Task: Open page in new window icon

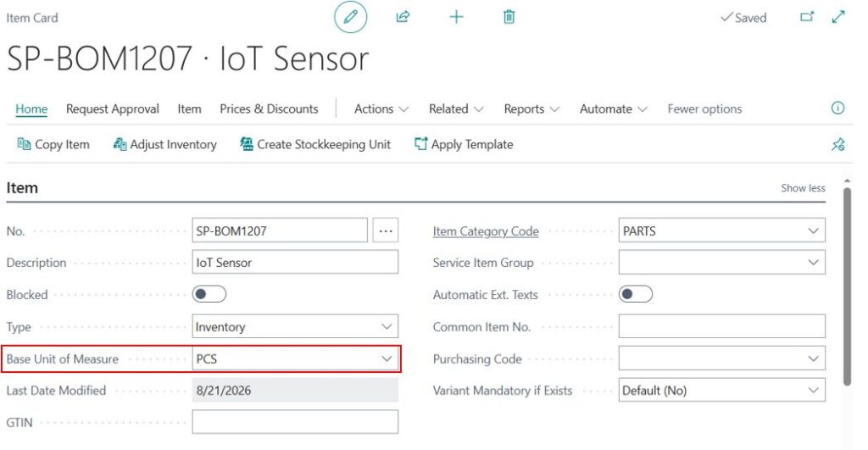Action: click(x=807, y=17)
